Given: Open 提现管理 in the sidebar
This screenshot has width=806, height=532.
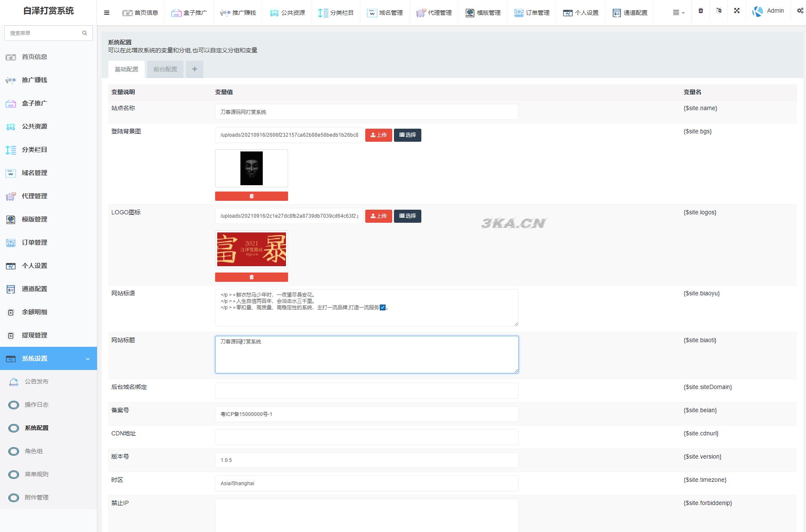Looking at the screenshot, I should [35, 335].
